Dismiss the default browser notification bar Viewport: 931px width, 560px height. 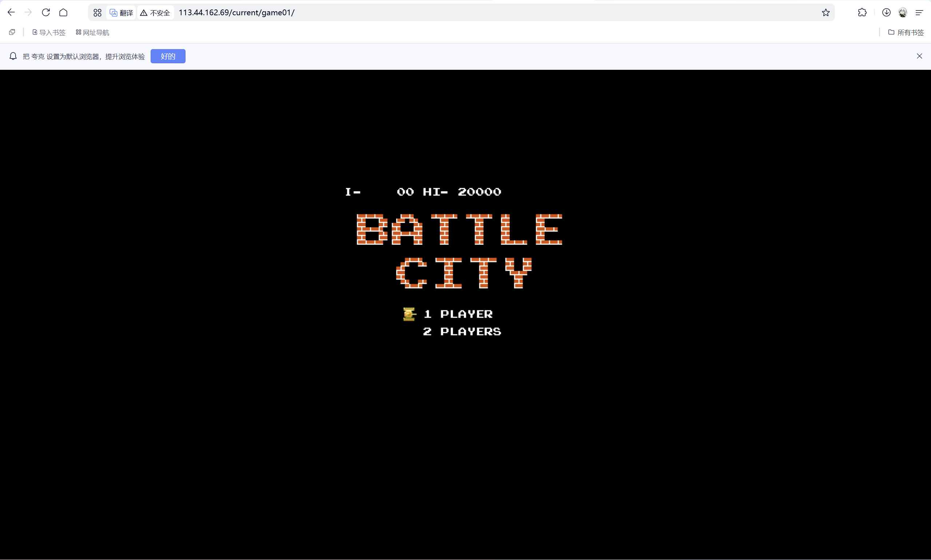click(x=919, y=56)
